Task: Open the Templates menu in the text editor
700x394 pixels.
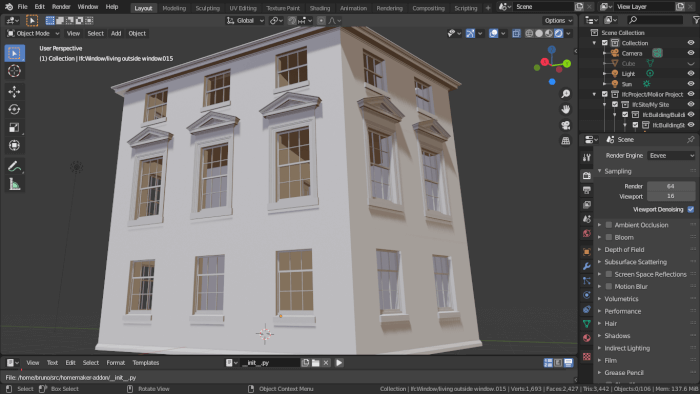Action: tap(146, 363)
